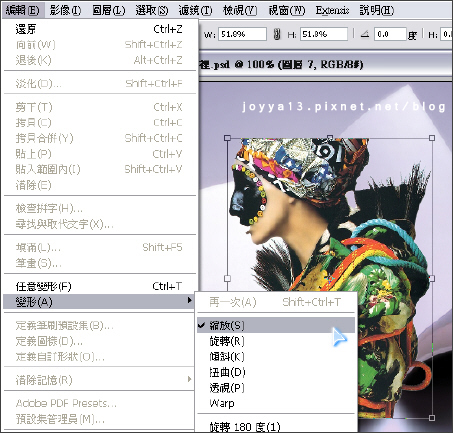Click the top-center transform handle
Viewport: 454px width, 434px height.
click(x=330, y=137)
